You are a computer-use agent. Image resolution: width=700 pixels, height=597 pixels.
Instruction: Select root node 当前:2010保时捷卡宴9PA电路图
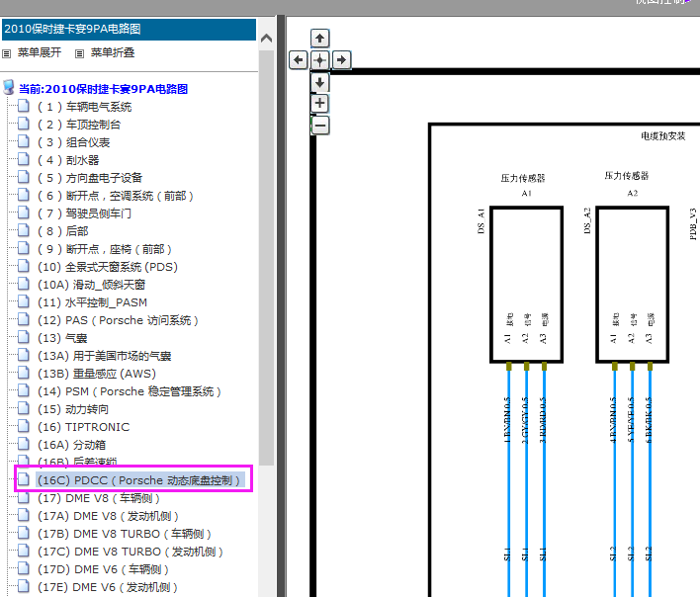(103, 89)
